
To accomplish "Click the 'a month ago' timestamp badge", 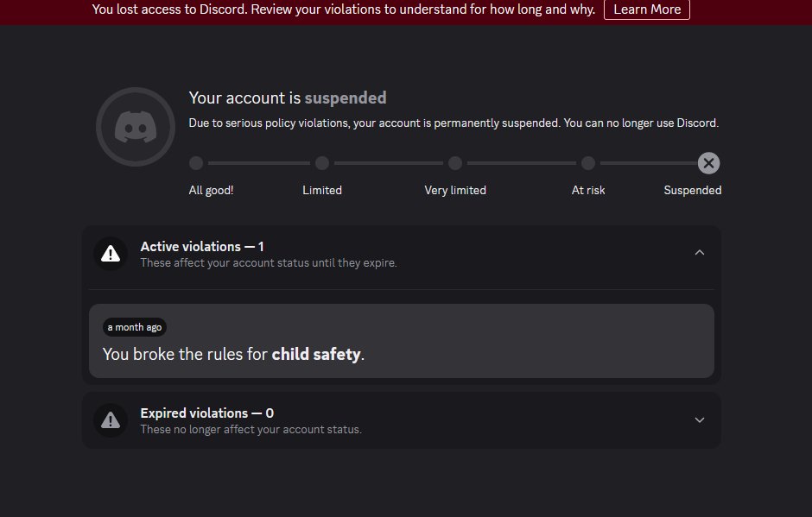I will [x=135, y=327].
